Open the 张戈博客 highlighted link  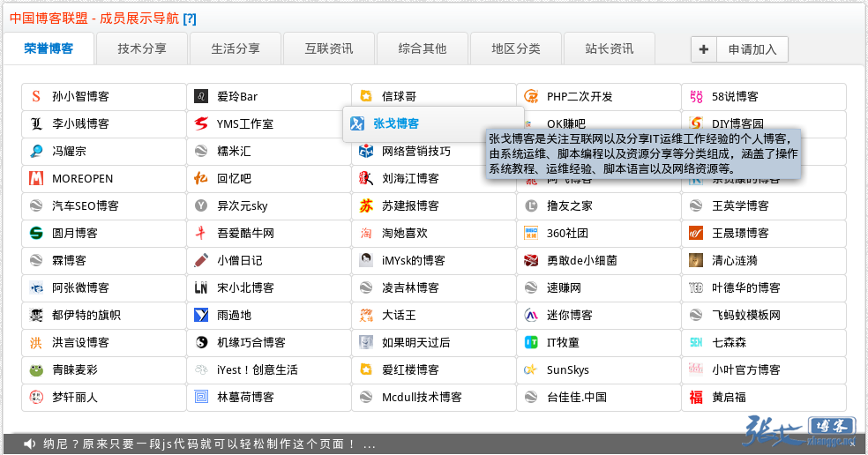[396, 123]
